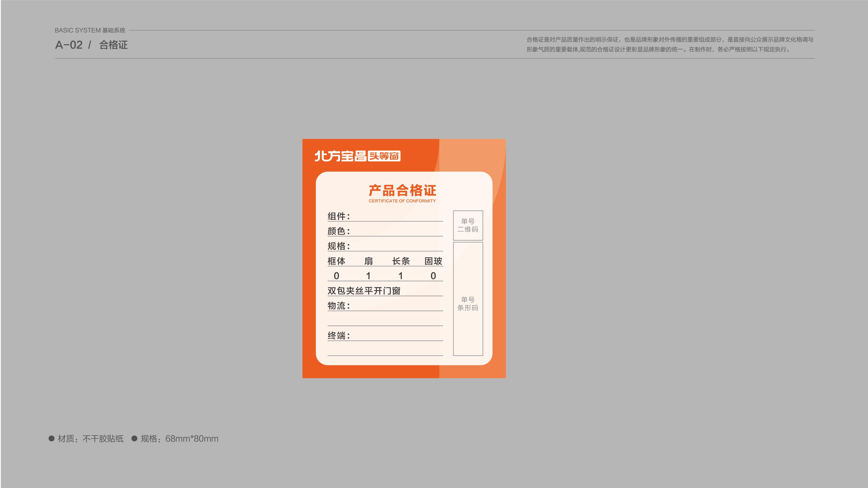
Task: Click the orange bullet before 规格
Action: pos(134,438)
